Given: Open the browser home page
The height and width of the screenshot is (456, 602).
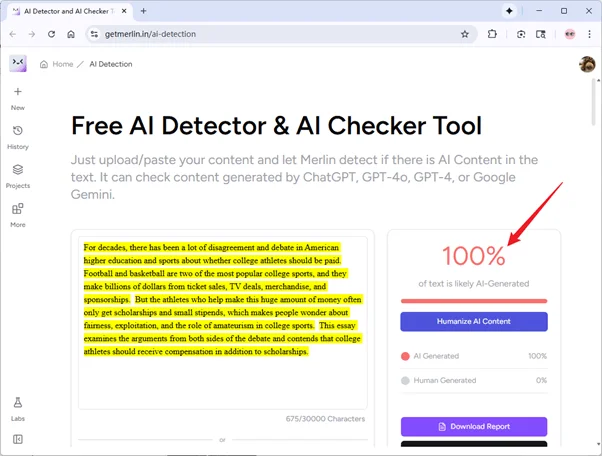Looking at the screenshot, I should click(x=71, y=34).
